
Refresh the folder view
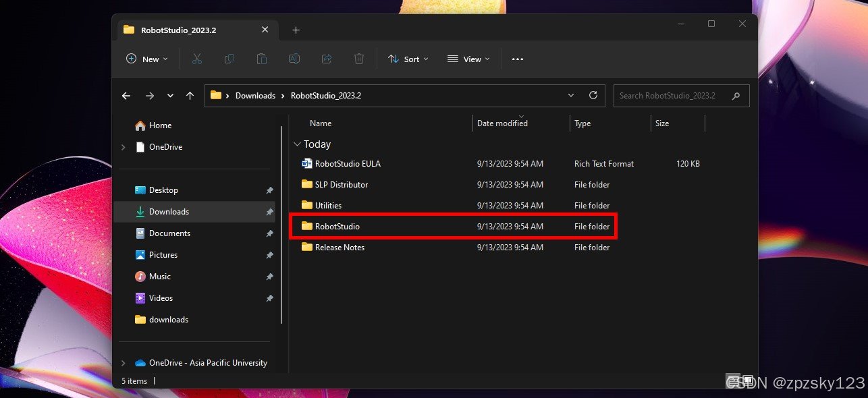pos(593,95)
